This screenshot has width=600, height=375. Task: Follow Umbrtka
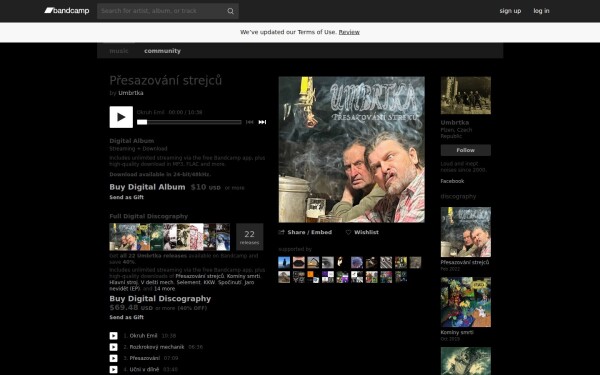coord(466,150)
